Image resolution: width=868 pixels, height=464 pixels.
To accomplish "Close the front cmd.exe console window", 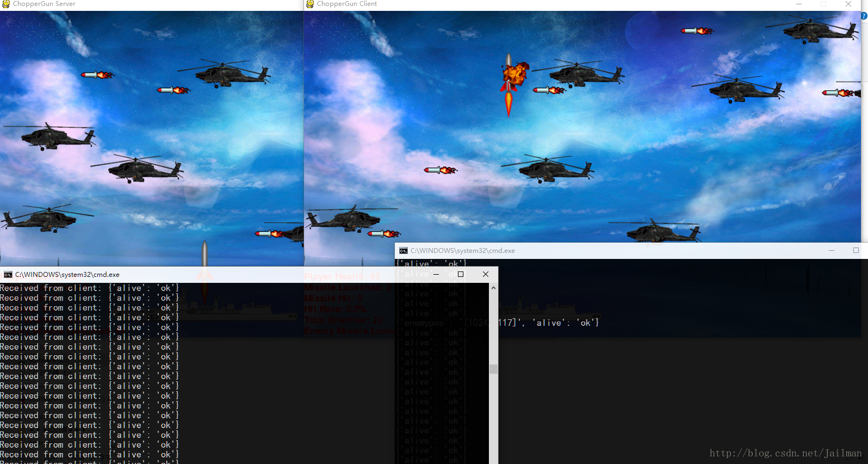I will [x=486, y=274].
